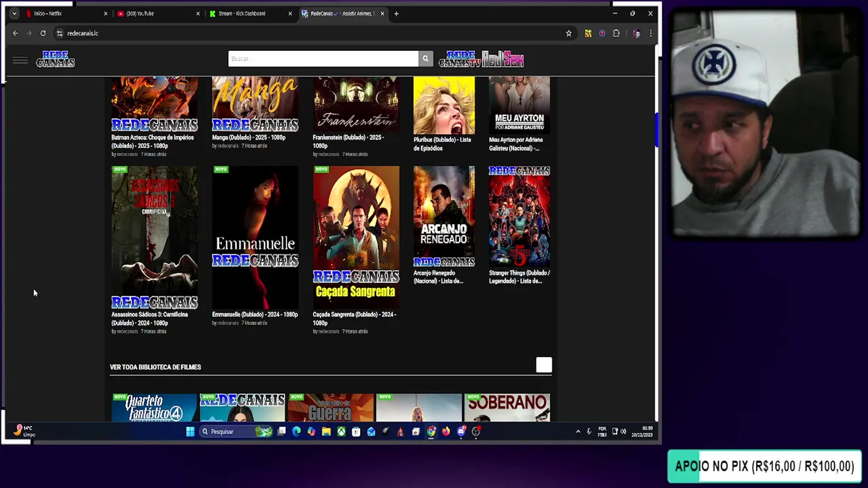Click the Arcanjo Renegado poster

coord(444,216)
